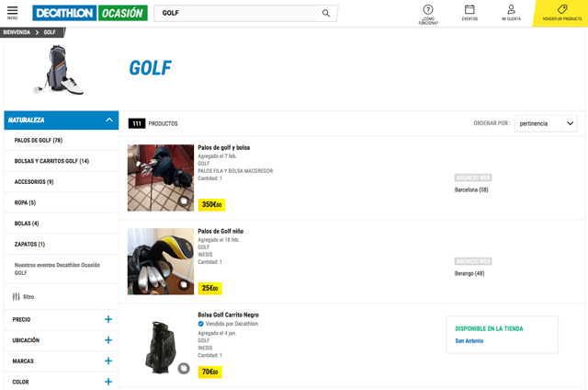Click the photo icon on Palos de Golf niño image

tap(184, 285)
